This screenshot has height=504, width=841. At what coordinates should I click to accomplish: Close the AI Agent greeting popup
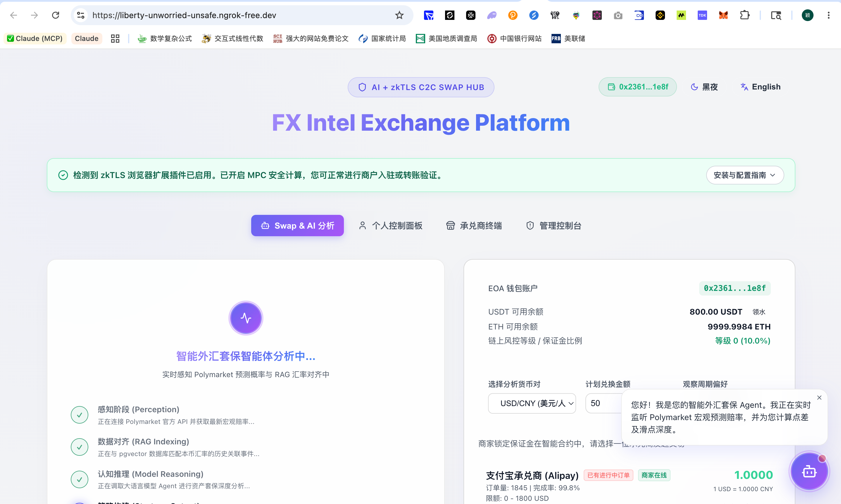pos(819,398)
